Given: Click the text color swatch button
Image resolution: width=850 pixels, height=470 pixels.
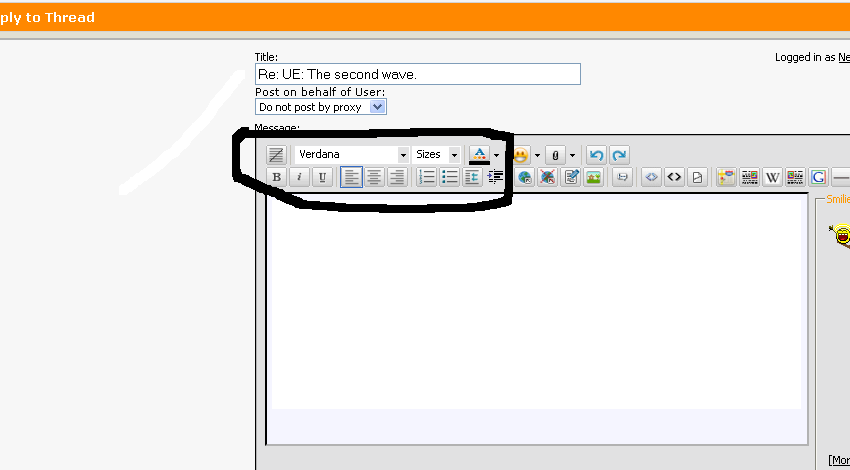Looking at the screenshot, I should tap(479, 155).
